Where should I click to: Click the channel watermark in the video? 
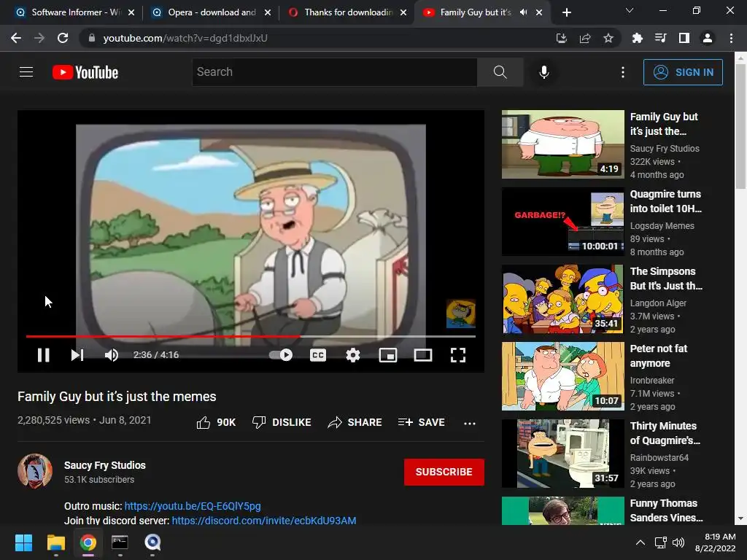pos(461,314)
